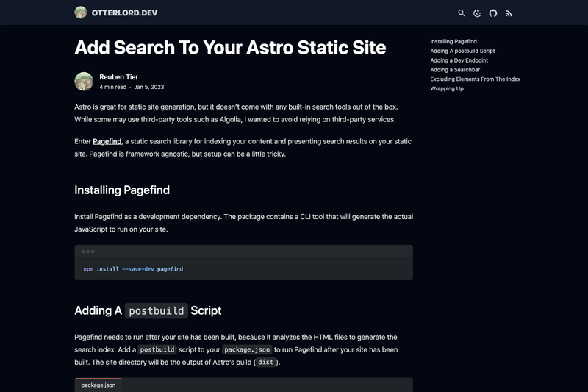Jump to Adding a Searchbar section
588x392 pixels.
pyautogui.click(x=455, y=69)
